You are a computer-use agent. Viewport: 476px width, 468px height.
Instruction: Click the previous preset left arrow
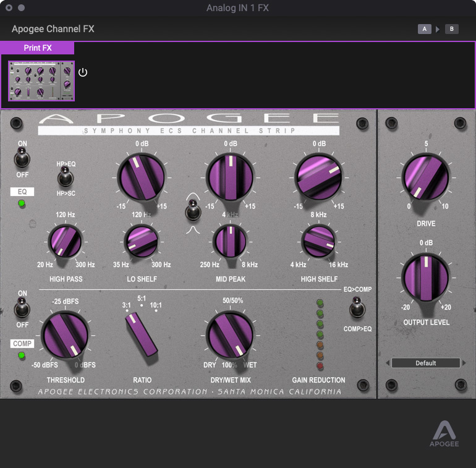tap(388, 363)
